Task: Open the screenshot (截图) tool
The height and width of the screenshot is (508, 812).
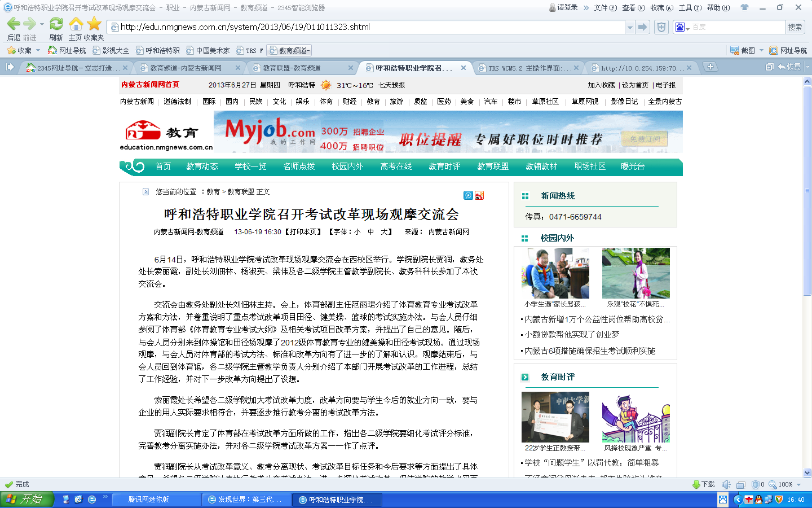Action: [x=743, y=50]
